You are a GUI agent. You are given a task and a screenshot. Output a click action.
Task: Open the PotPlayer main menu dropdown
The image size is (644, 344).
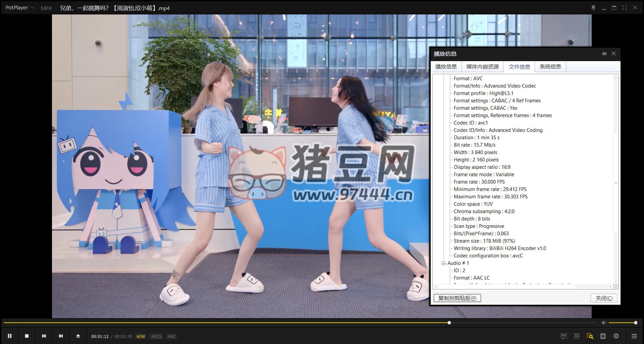(x=19, y=8)
